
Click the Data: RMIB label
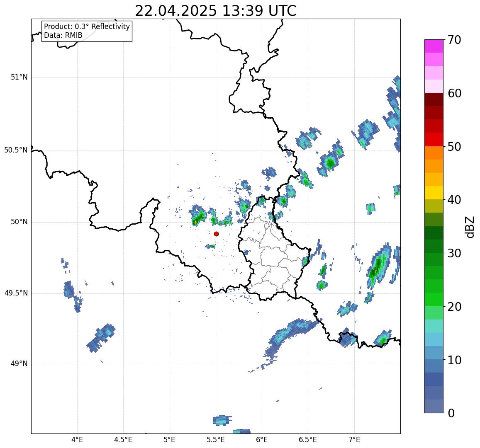63,36
